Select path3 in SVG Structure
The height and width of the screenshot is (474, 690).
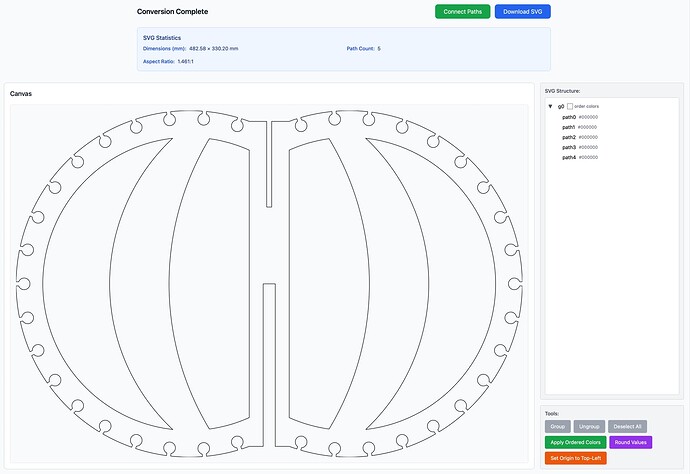[568, 147]
